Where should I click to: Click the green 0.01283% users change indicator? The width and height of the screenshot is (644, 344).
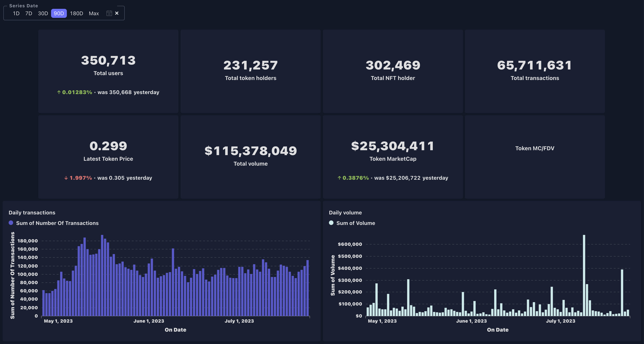click(x=75, y=92)
